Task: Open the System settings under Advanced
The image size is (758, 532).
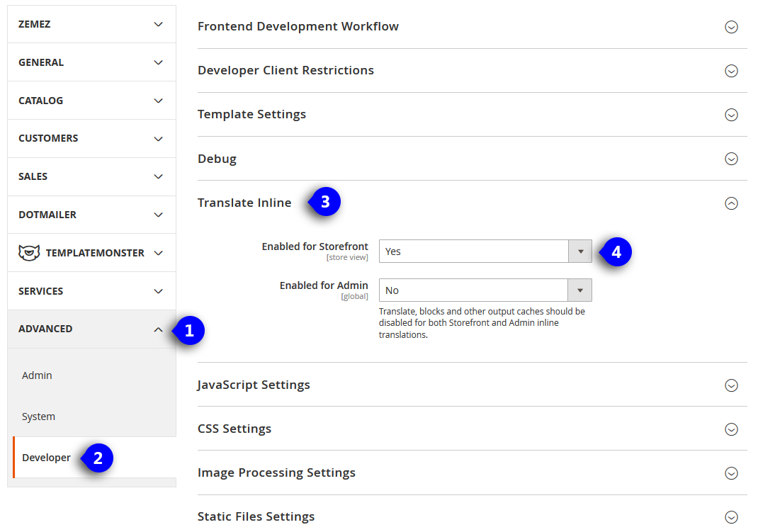Action: point(38,417)
